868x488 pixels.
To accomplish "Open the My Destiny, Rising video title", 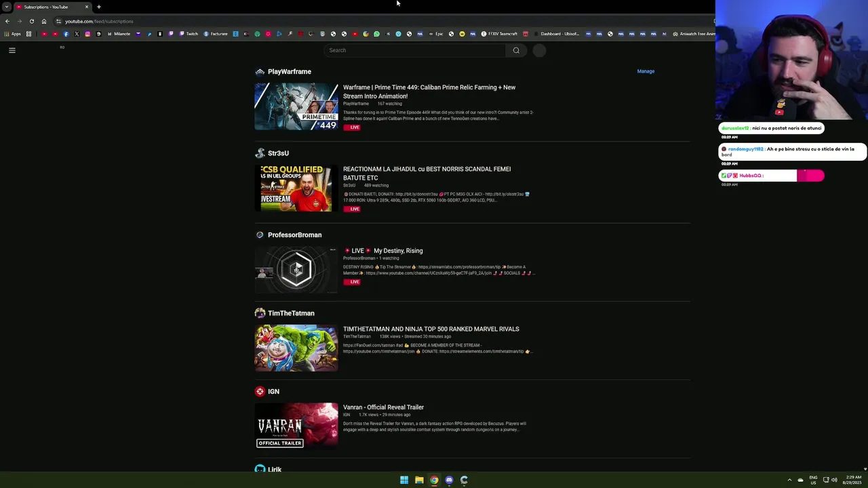I will pos(383,251).
